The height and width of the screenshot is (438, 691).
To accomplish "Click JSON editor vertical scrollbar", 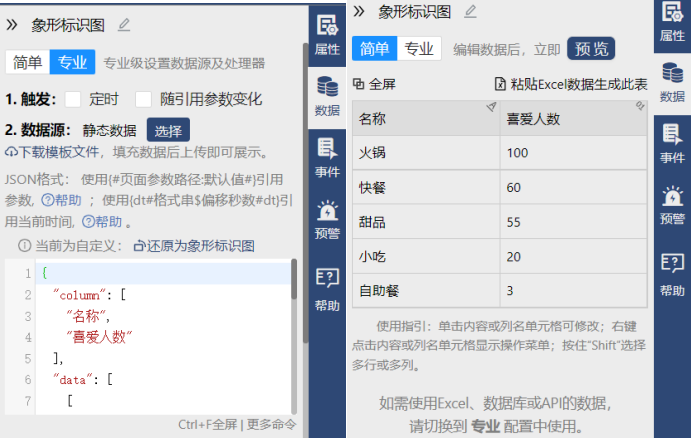I will click(294, 279).
